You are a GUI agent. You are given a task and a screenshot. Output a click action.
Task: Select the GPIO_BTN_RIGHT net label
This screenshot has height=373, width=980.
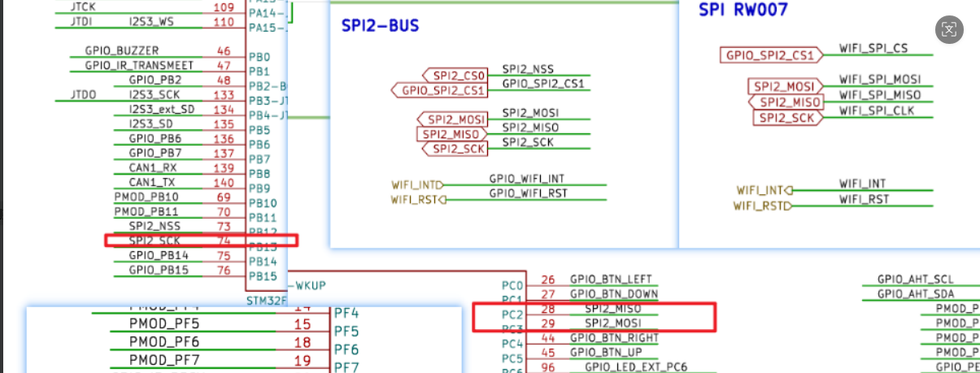[x=614, y=338]
